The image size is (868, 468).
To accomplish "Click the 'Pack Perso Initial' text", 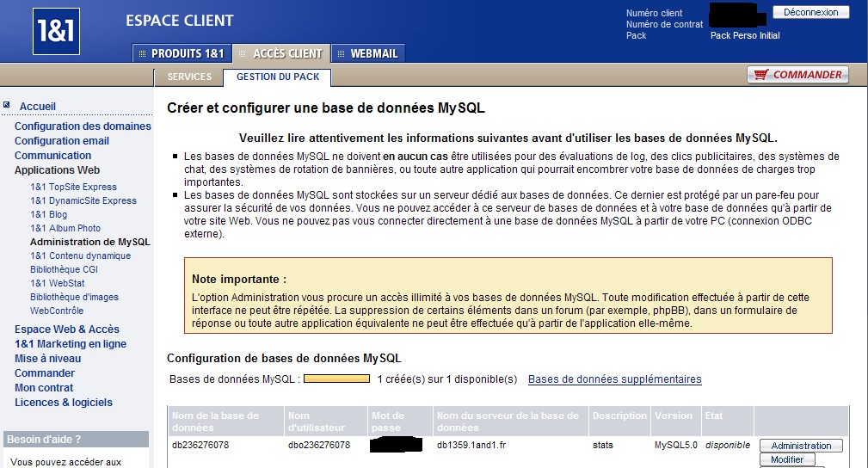I will point(745,35).
